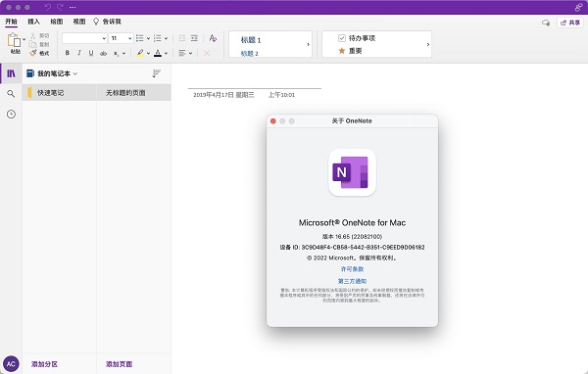Open search via sidebar magnifier icon

point(11,94)
